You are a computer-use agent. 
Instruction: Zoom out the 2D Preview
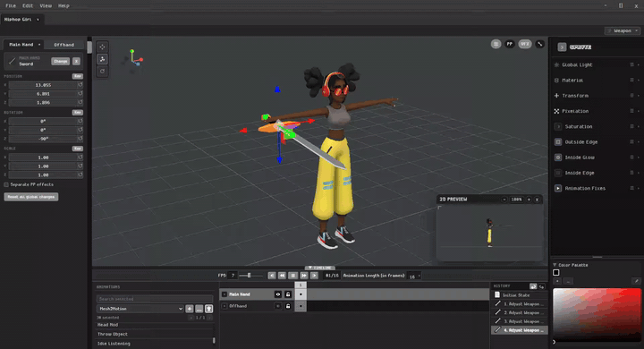pos(504,200)
